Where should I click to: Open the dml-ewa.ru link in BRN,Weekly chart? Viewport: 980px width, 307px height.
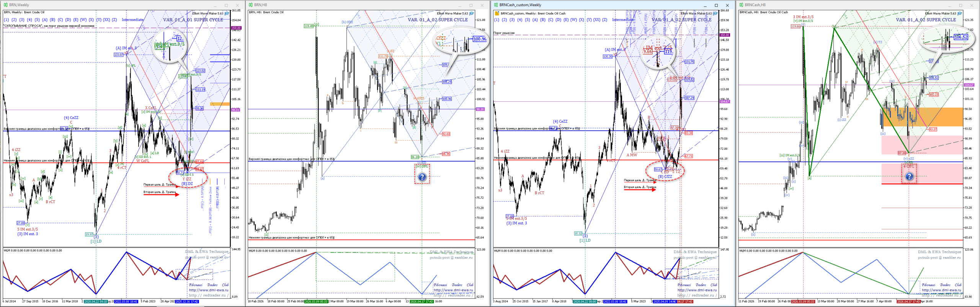208,290
